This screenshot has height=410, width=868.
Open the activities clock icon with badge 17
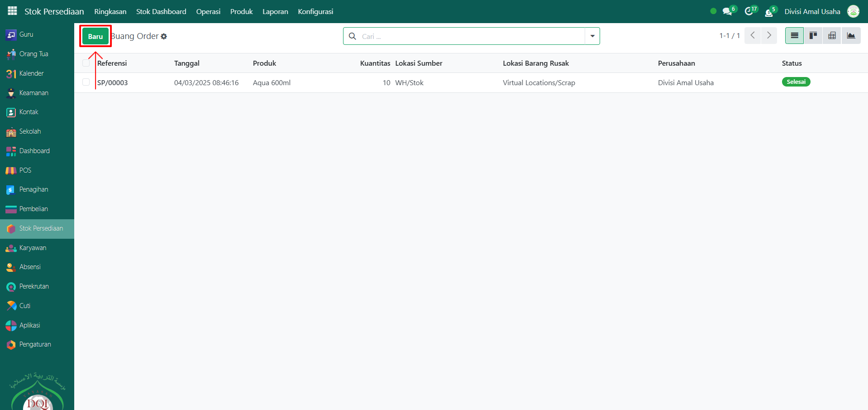[x=749, y=11]
